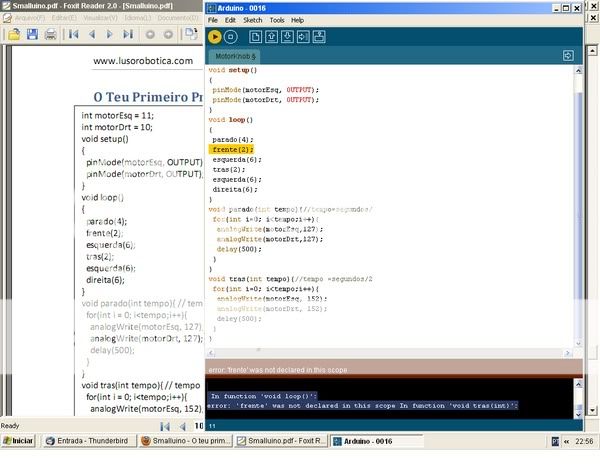Click the Foxit 'Ready' status text
This screenshot has width=600, height=471.
[x=10, y=426]
